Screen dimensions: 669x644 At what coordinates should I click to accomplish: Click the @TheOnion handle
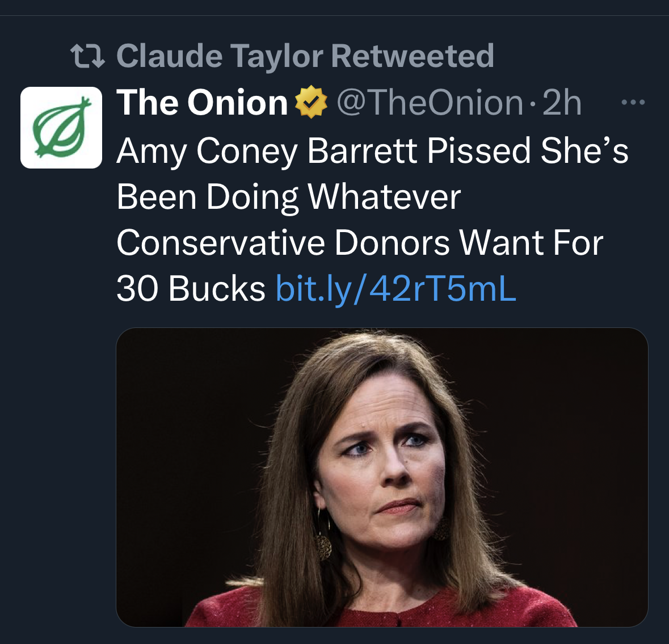click(x=430, y=103)
